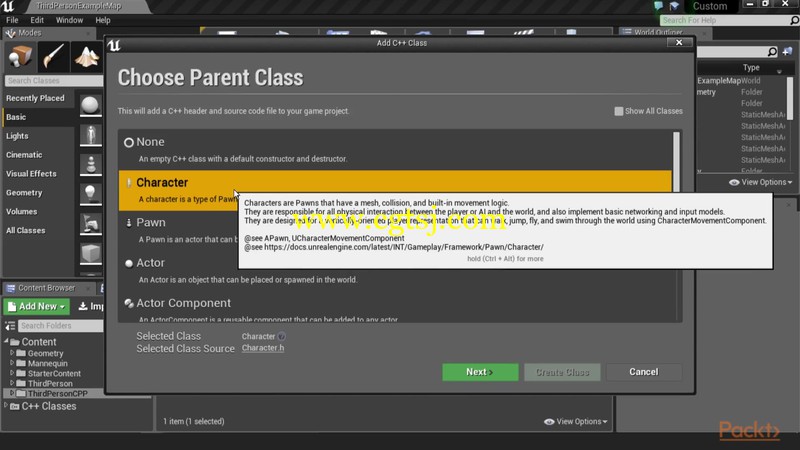Select the Paint mode brush icon
The height and width of the screenshot is (450, 800).
tap(53, 56)
